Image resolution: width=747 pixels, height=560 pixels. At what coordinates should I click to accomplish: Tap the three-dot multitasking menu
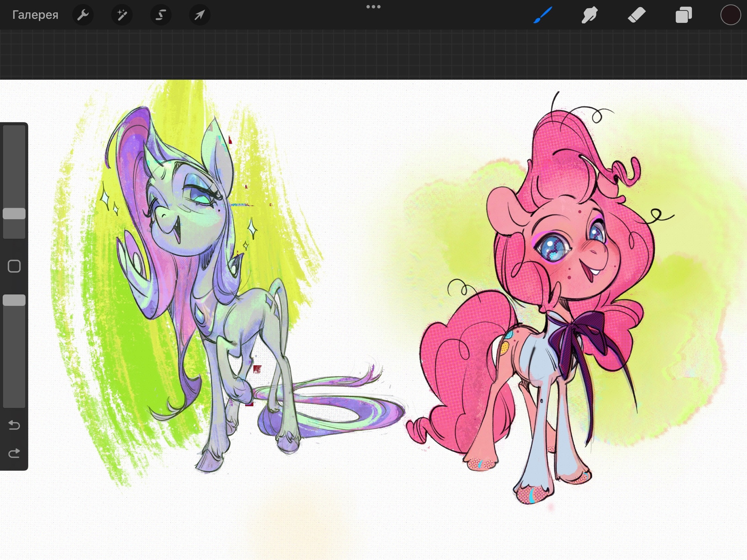(x=373, y=7)
